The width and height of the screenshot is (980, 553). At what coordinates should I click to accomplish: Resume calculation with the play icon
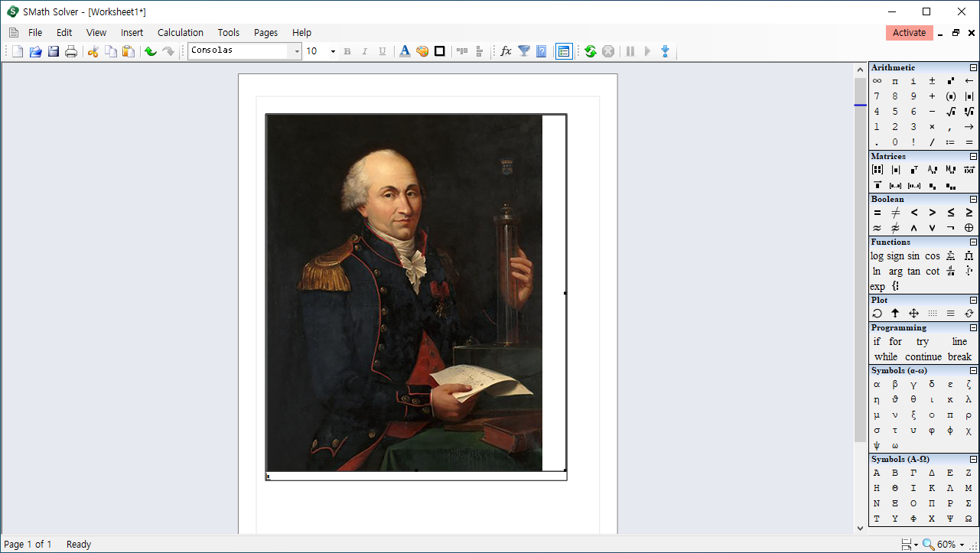tap(647, 51)
